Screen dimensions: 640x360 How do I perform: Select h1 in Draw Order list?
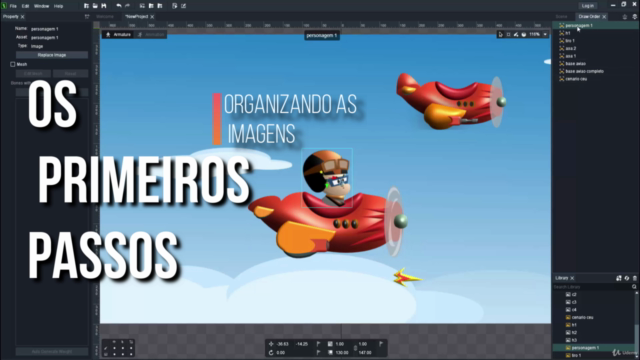point(595,33)
